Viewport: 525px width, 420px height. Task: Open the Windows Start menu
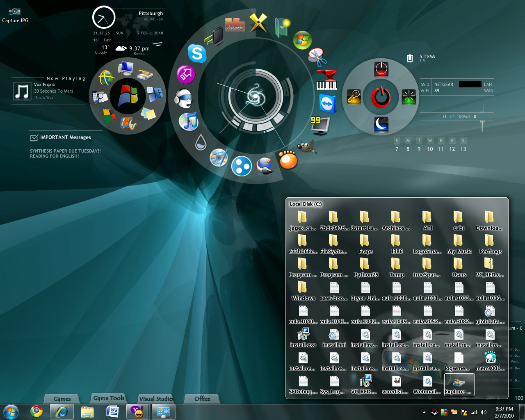(11, 411)
